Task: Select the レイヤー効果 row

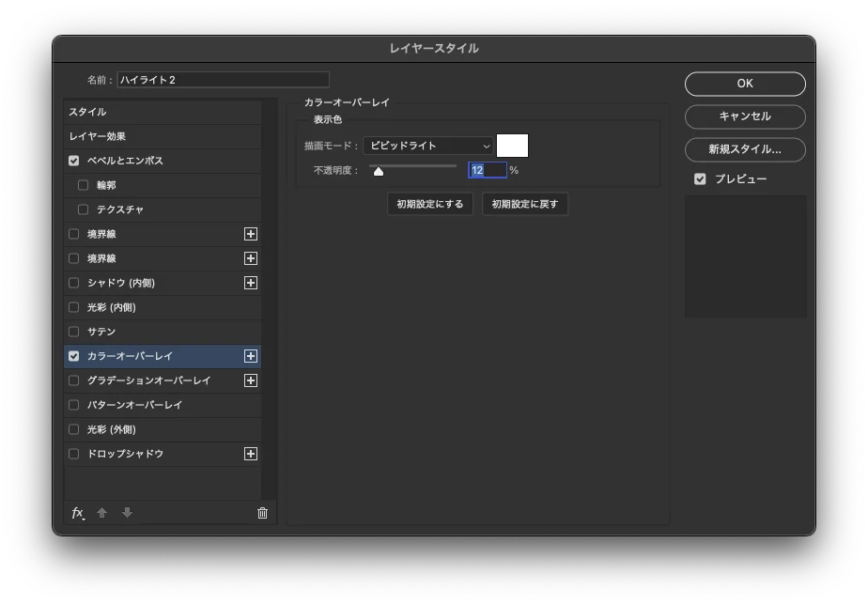Action: tap(163, 136)
